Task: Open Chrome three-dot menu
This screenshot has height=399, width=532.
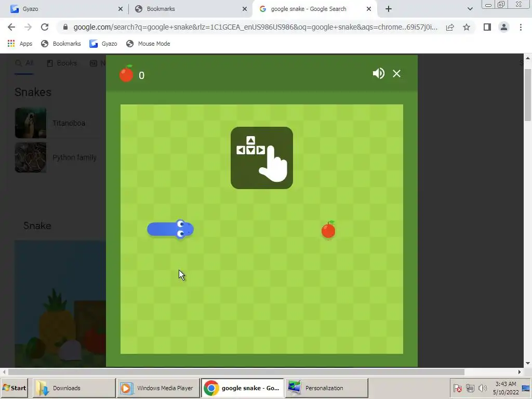Action: [x=521, y=27]
